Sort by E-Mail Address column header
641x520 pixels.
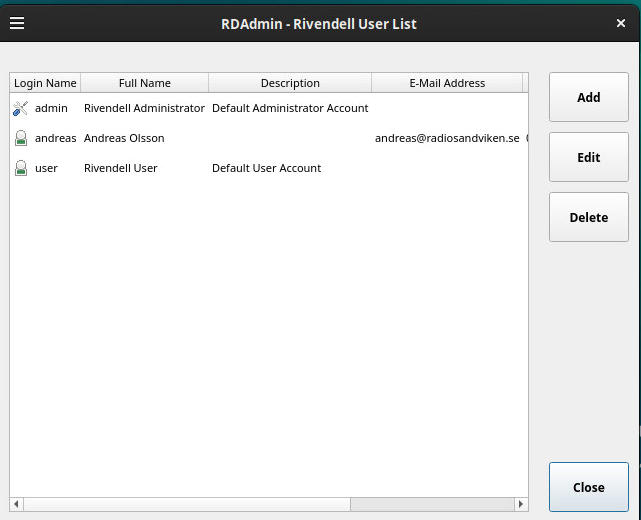click(x=447, y=83)
